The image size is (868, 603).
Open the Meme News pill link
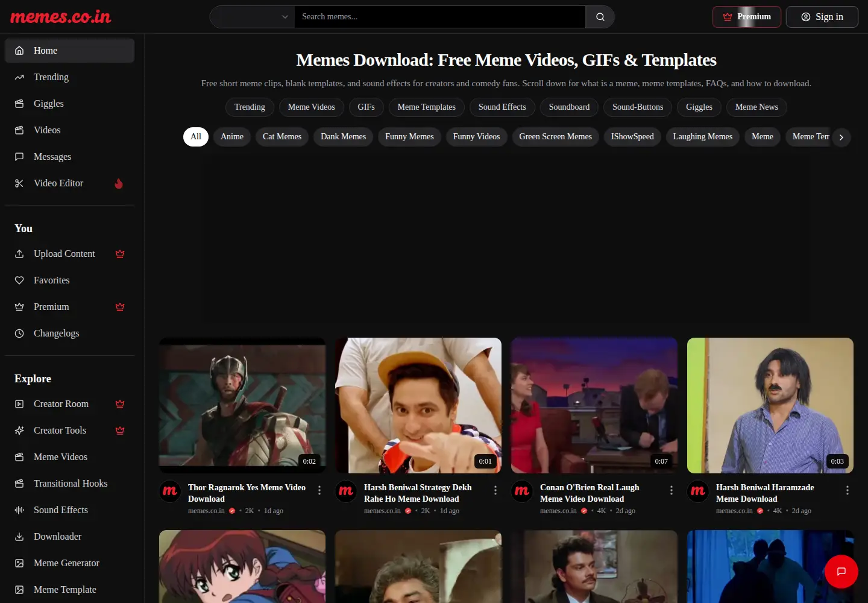(x=756, y=107)
